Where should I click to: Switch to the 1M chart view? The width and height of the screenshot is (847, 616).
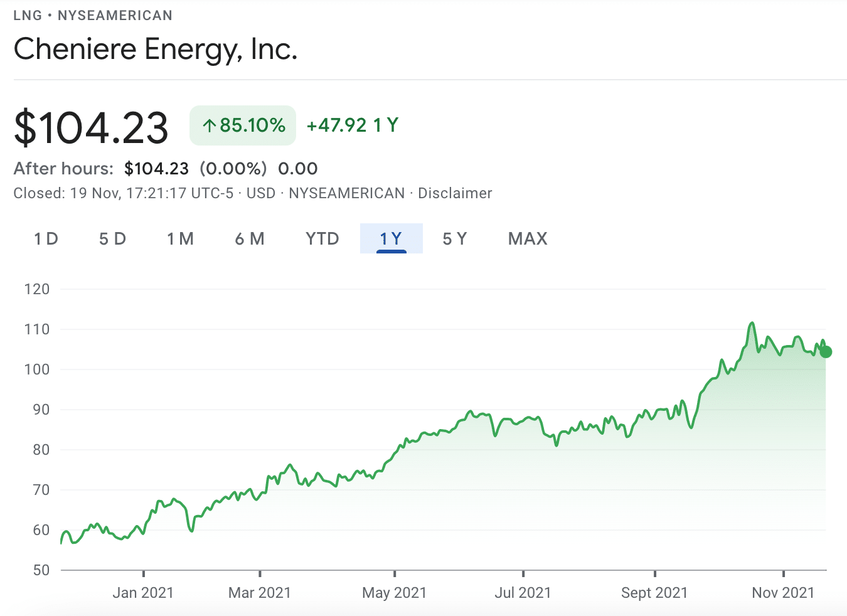tap(180, 238)
